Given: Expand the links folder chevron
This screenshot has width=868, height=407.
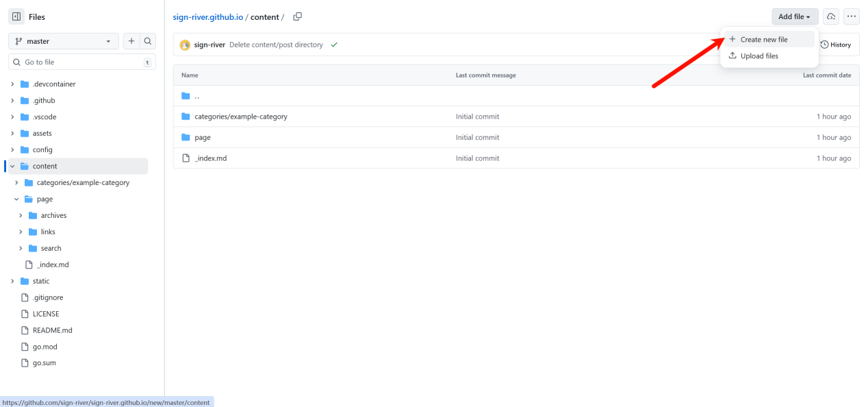Looking at the screenshot, I should tap(21, 232).
